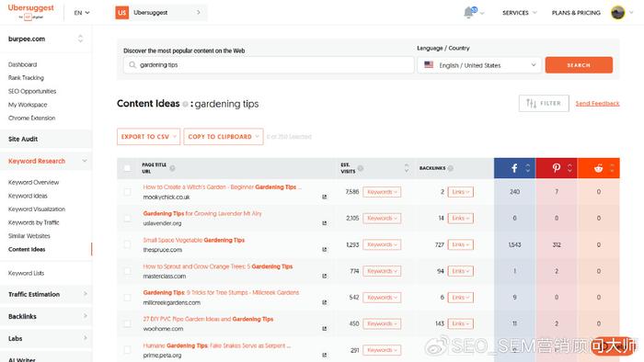Open Keyword Ideas in the sidebar
The image size is (644, 362).
pyautogui.click(x=28, y=196)
